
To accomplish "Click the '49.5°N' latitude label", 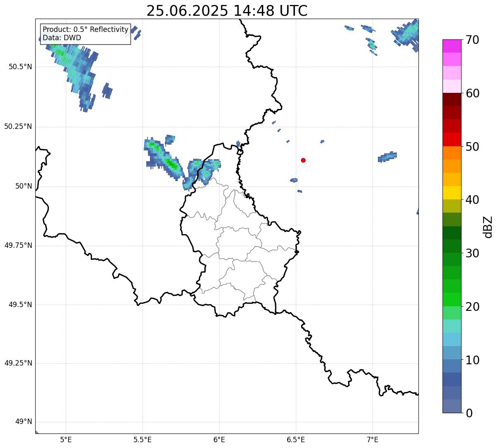I will click(20, 305).
